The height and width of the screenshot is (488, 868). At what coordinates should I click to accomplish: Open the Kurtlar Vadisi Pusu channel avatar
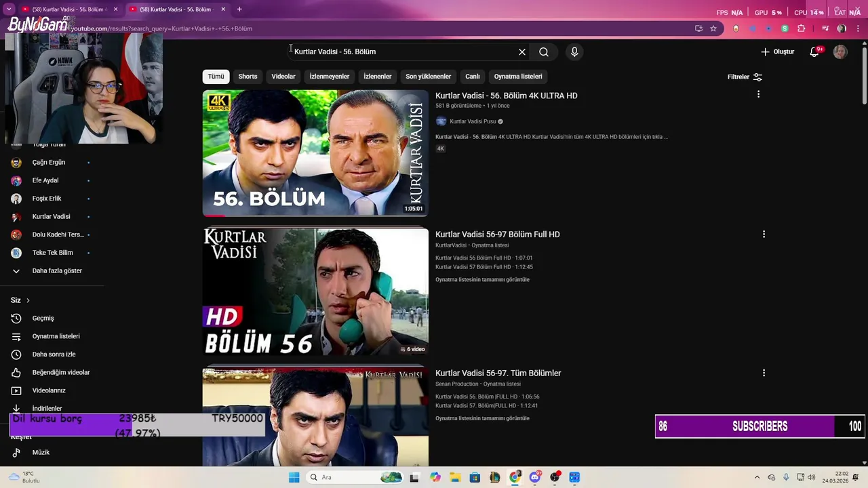pos(441,121)
